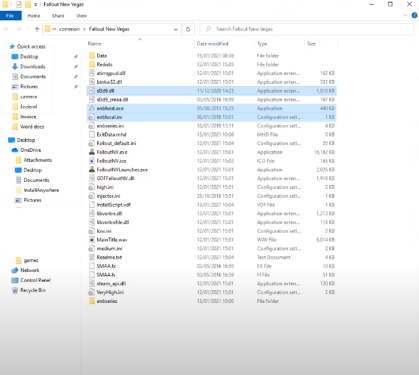Viewport: 419px width, 375px height.
Task: Open the Invoice folder in sidebar
Action: (x=28, y=117)
